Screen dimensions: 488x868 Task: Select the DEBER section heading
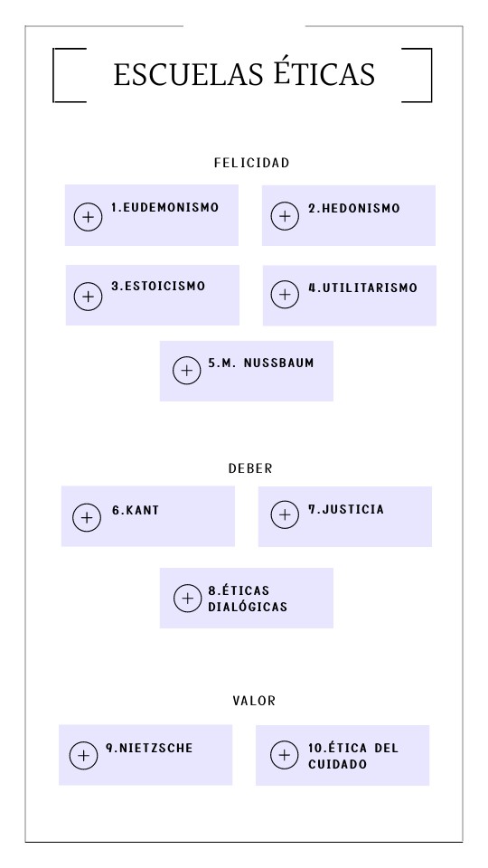click(250, 468)
